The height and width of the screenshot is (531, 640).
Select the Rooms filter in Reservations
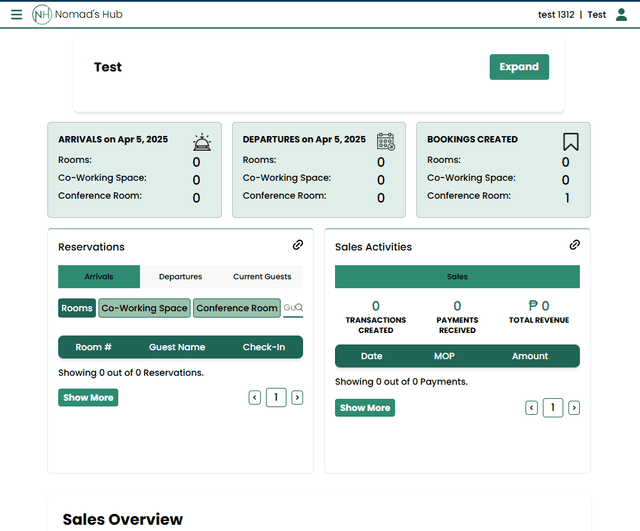pyautogui.click(x=77, y=308)
